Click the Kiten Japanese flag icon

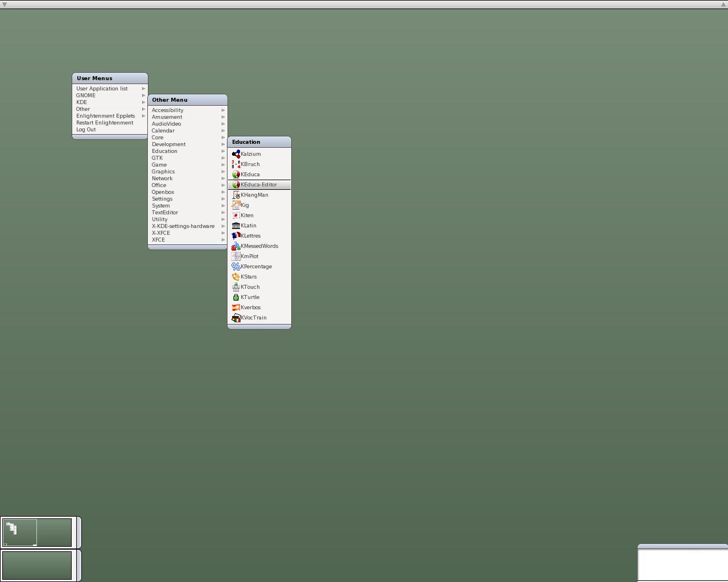click(x=236, y=215)
